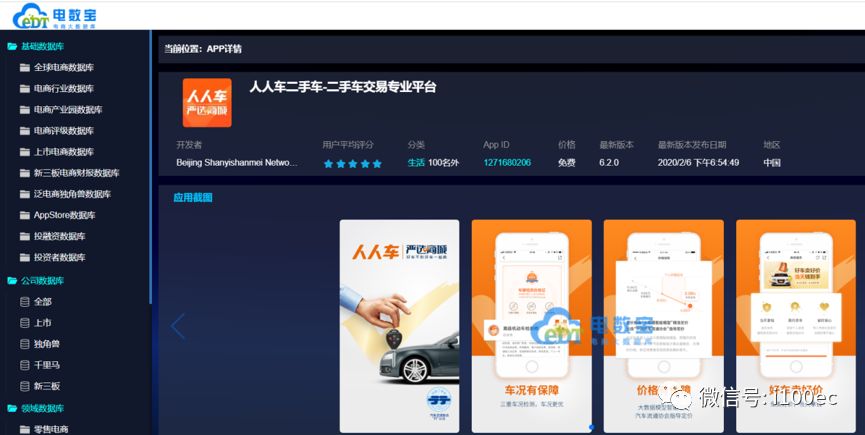865x435 pixels.
Task: Click open-folder icon beside 基础数据库
Action: click(12, 46)
